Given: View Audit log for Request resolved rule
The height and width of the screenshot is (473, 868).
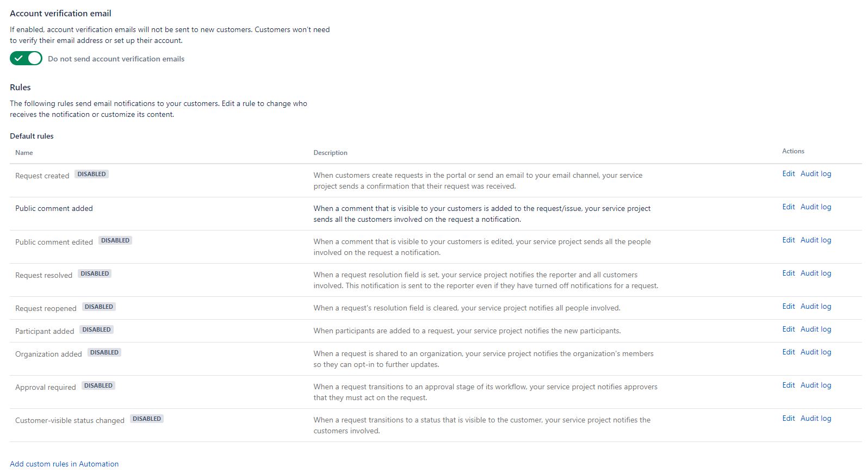Looking at the screenshot, I should coord(816,273).
